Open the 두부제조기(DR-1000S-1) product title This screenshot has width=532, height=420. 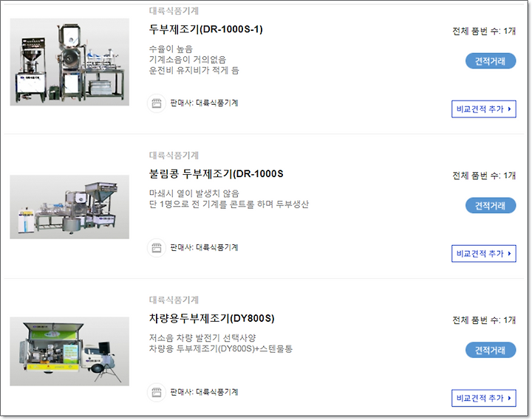(x=205, y=30)
